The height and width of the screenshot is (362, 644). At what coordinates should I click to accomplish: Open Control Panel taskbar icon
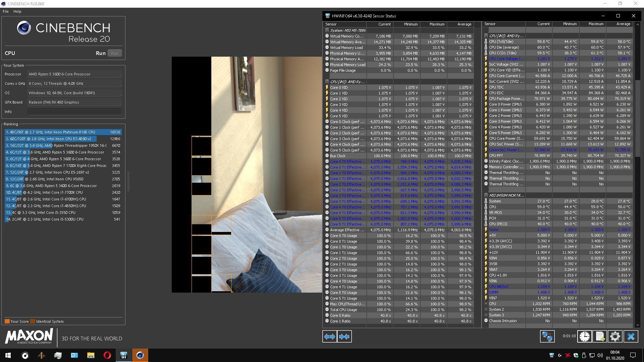(x=74, y=355)
